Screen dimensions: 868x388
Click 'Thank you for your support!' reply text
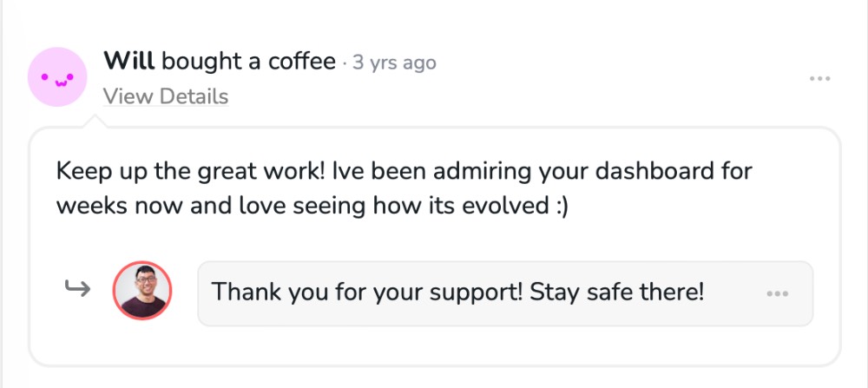tap(365, 293)
